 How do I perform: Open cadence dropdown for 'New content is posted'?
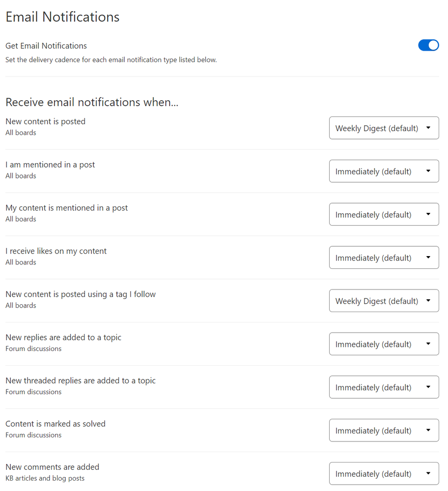384,128
